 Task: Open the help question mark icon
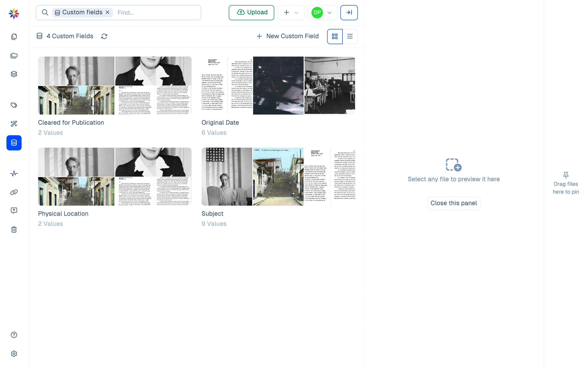click(x=14, y=335)
